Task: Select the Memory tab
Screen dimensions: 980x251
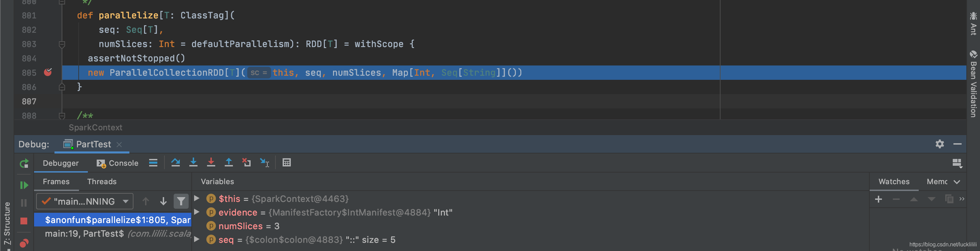Action: coord(937,182)
